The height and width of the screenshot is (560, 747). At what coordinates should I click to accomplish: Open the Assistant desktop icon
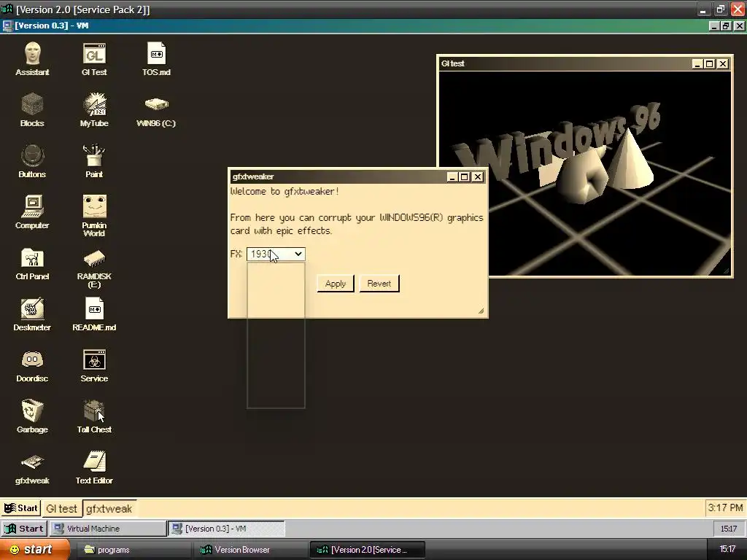pos(32,59)
